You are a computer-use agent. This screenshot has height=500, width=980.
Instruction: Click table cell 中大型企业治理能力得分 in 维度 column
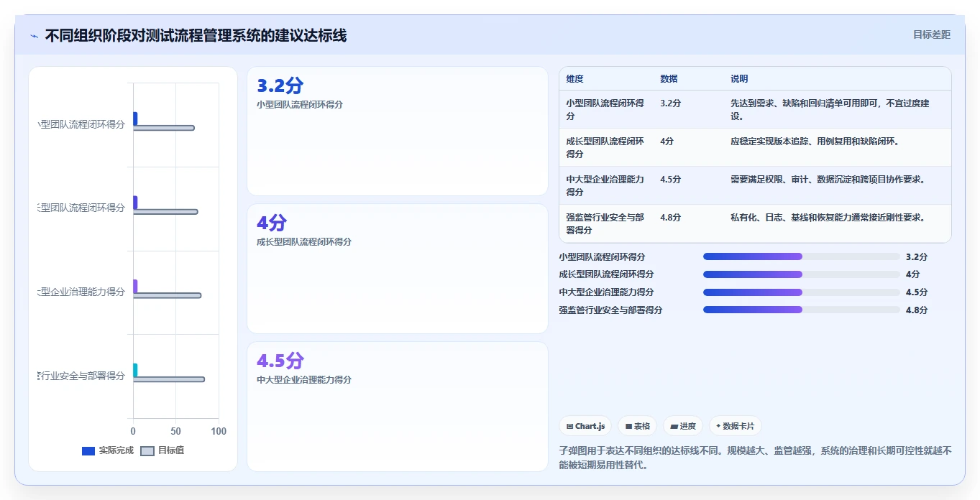tap(605, 185)
